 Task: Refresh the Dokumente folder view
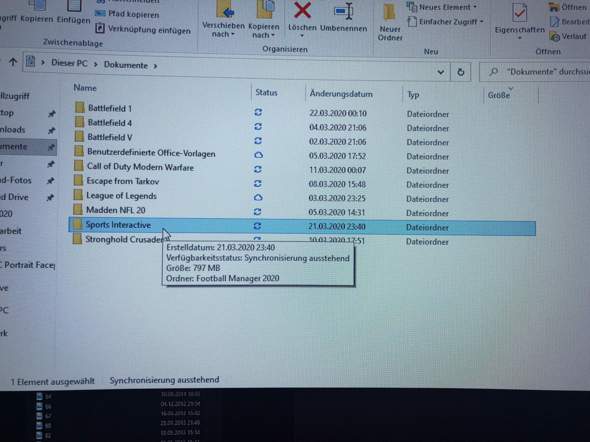(x=461, y=72)
